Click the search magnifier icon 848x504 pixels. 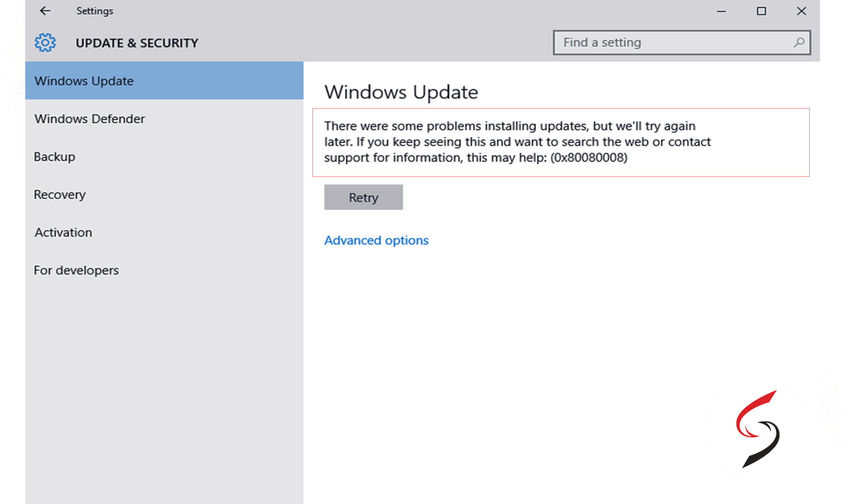pyautogui.click(x=799, y=42)
